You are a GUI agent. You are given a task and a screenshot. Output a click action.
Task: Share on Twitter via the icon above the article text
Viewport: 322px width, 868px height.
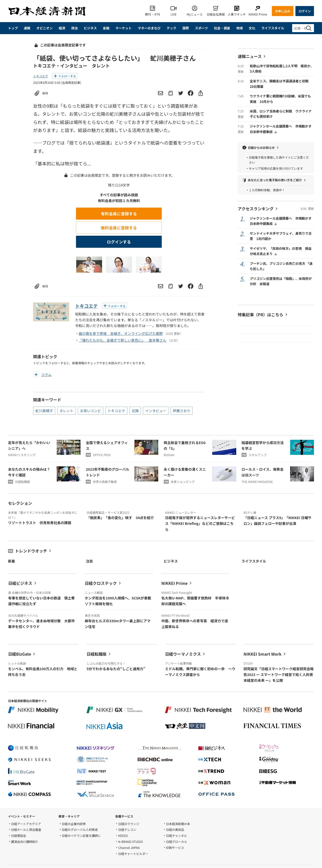(181, 93)
